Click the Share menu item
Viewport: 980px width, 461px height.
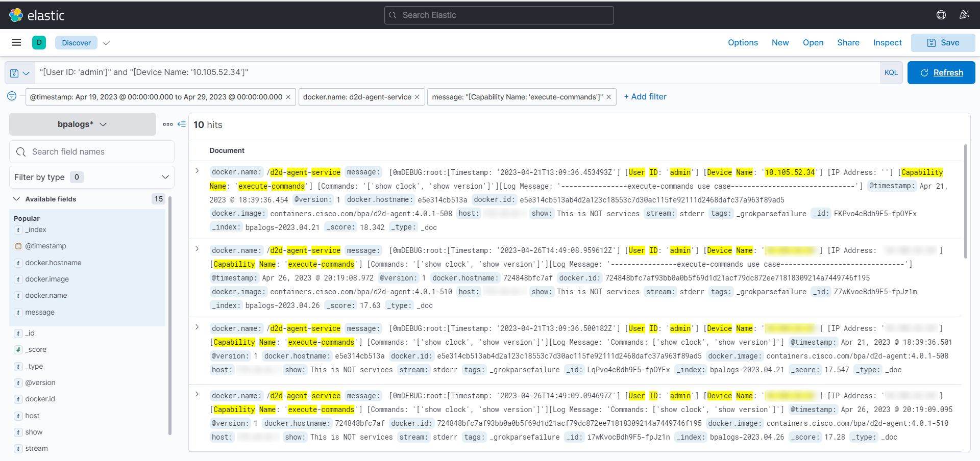[x=848, y=43]
